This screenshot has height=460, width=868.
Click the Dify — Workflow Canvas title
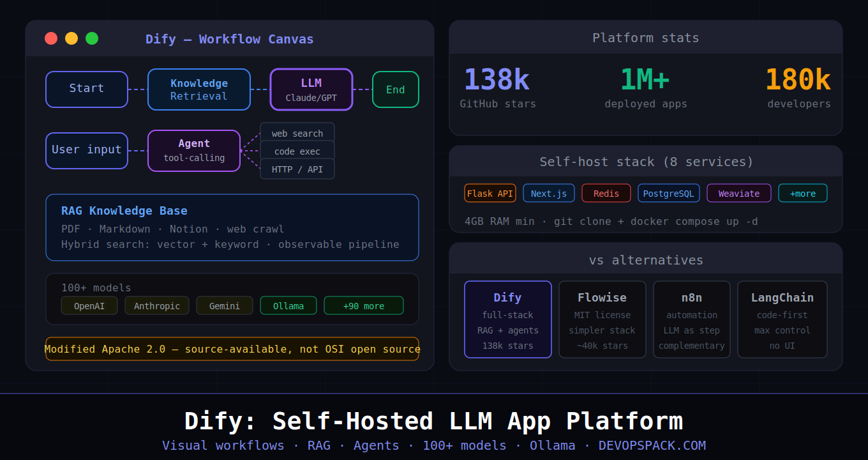pyautogui.click(x=230, y=39)
